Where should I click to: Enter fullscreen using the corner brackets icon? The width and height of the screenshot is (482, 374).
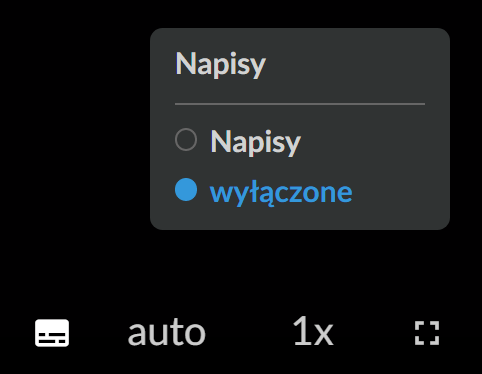pyautogui.click(x=427, y=333)
